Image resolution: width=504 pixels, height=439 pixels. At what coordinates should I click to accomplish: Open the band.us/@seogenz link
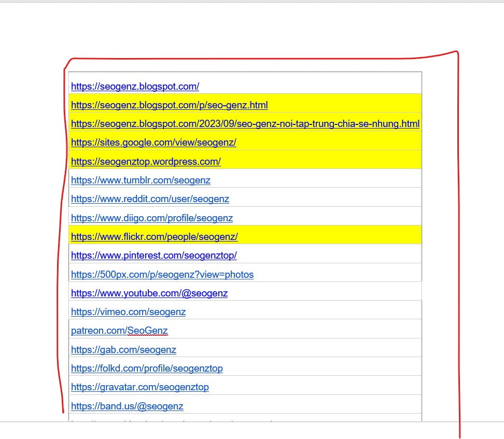click(x=127, y=406)
